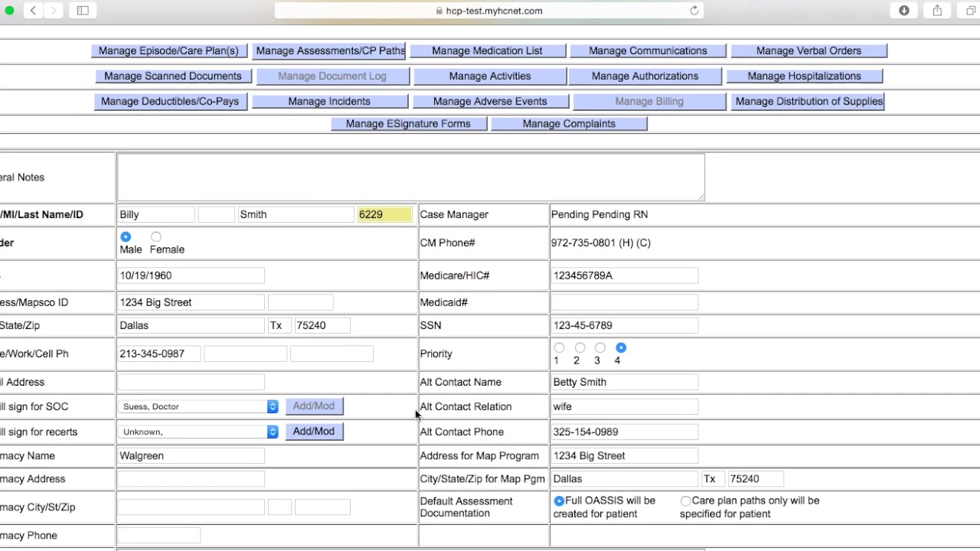This screenshot has width=980, height=551.
Task: Edit street address 1234 Big Street
Action: 191,302
